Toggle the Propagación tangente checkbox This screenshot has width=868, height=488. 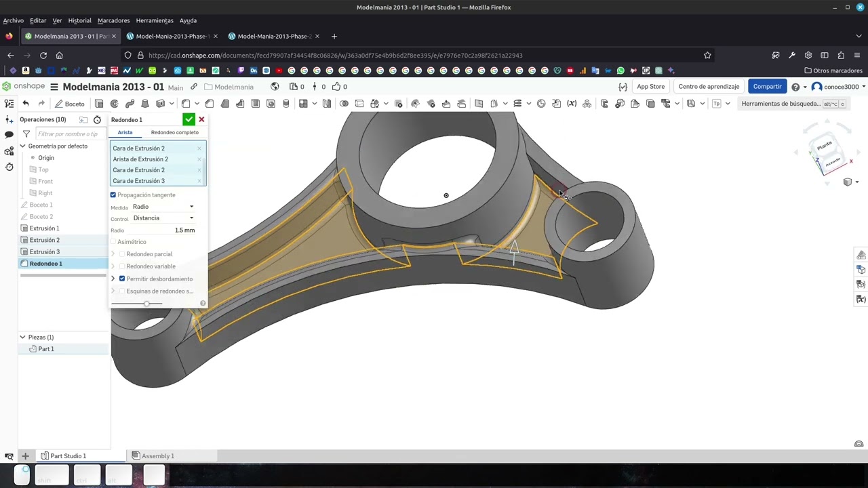113,195
